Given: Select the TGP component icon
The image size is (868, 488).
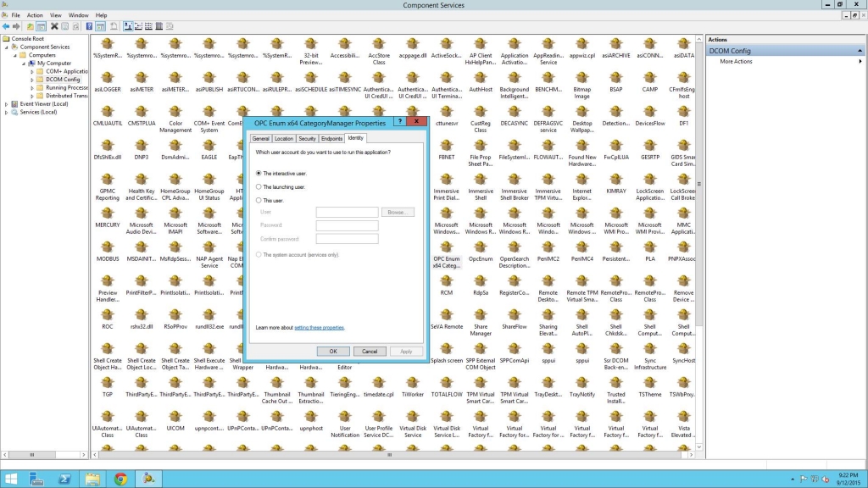Looking at the screenshot, I should coord(108,386).
